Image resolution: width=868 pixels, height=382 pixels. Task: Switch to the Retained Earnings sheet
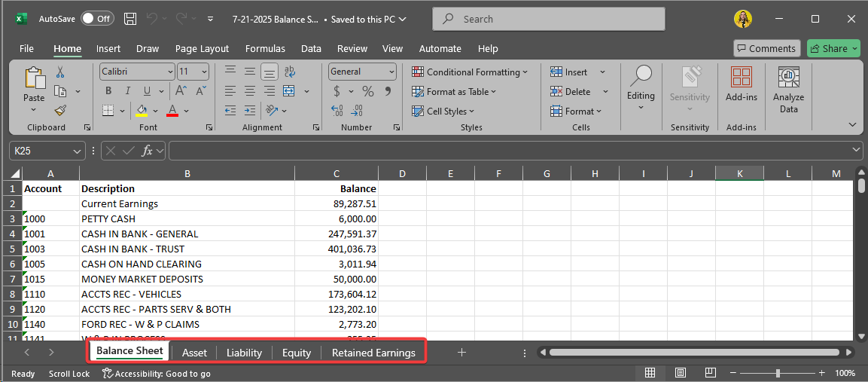[x=373, y=353]
